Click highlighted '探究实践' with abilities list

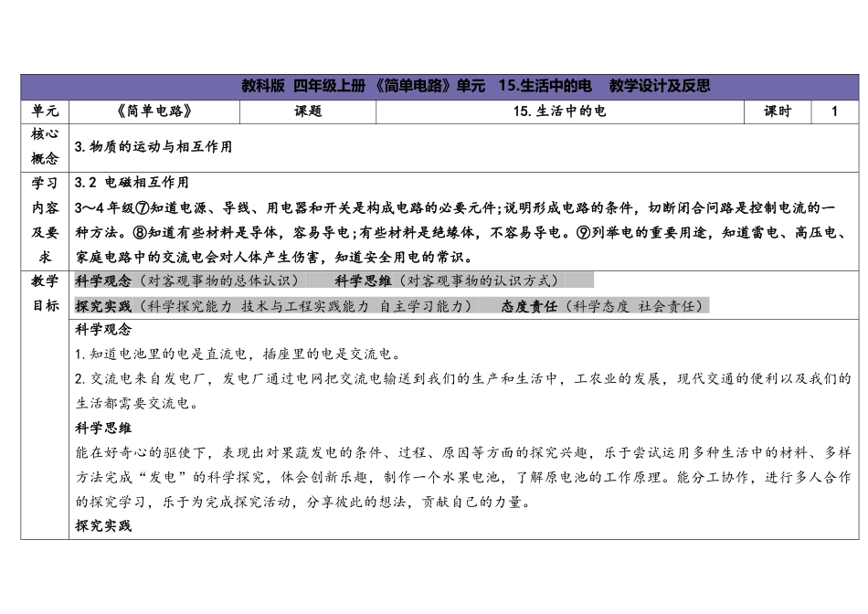tap(275, 305)
